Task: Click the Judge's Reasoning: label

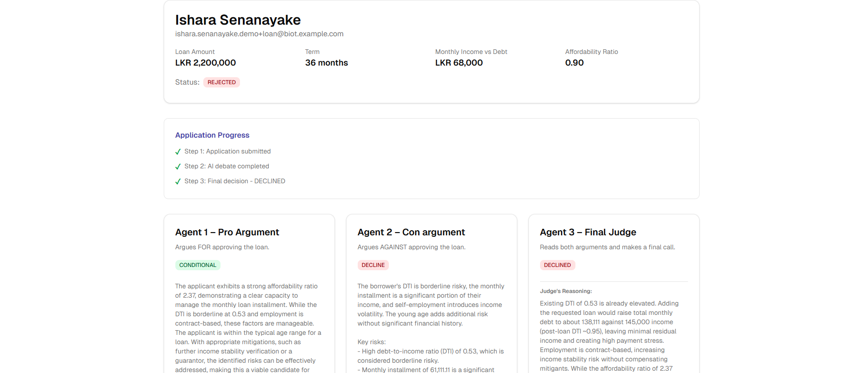Action: [x=566, y=291]
